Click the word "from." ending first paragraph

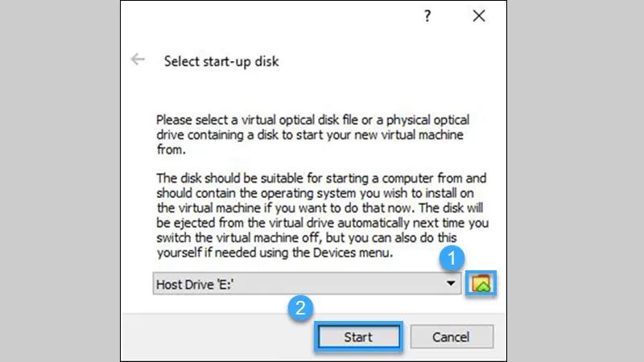[171, 150]
